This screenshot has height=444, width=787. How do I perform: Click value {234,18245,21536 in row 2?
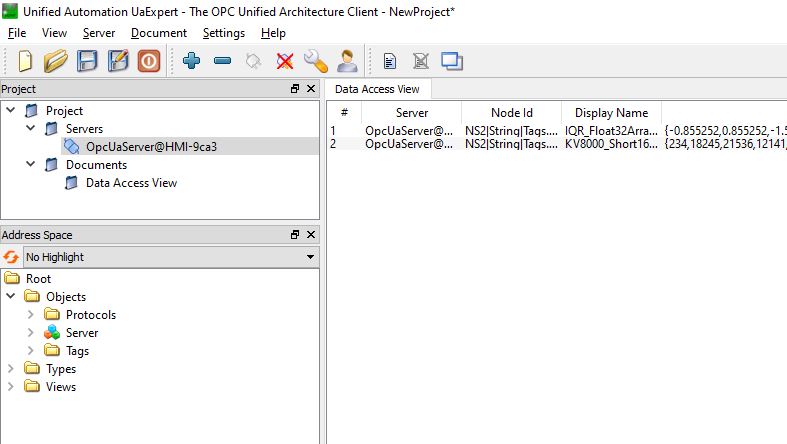(x=724, y=144)
